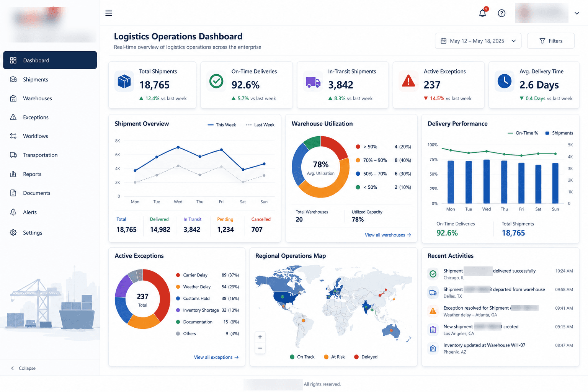The width and height of the screenshot is (588, 392).
Task: Open Reports in the sidebar
Action: pyautogui.click(x=50, y=174)
